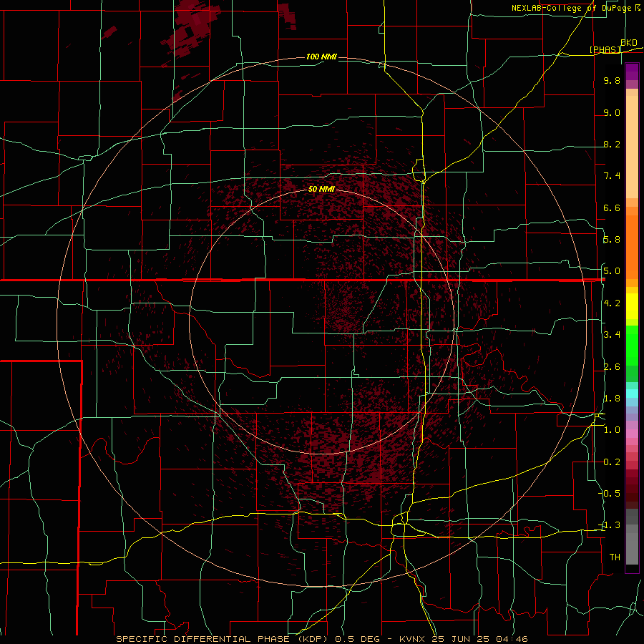Click the 9.8 legend value
This screenshot has height=644, width=644.
point(612,80)
